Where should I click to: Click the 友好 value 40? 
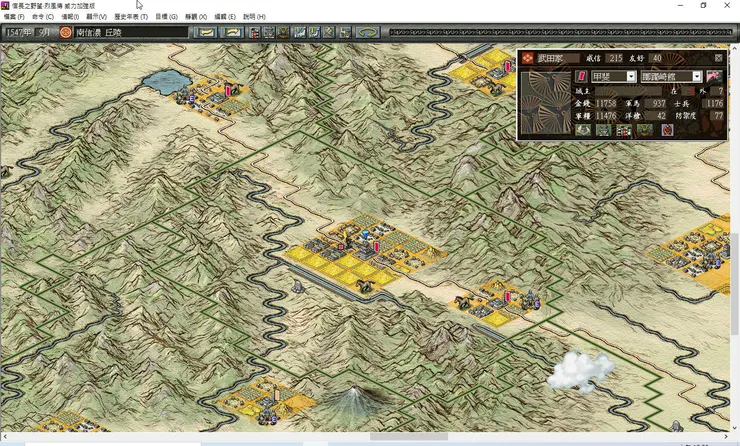[657, 58]
